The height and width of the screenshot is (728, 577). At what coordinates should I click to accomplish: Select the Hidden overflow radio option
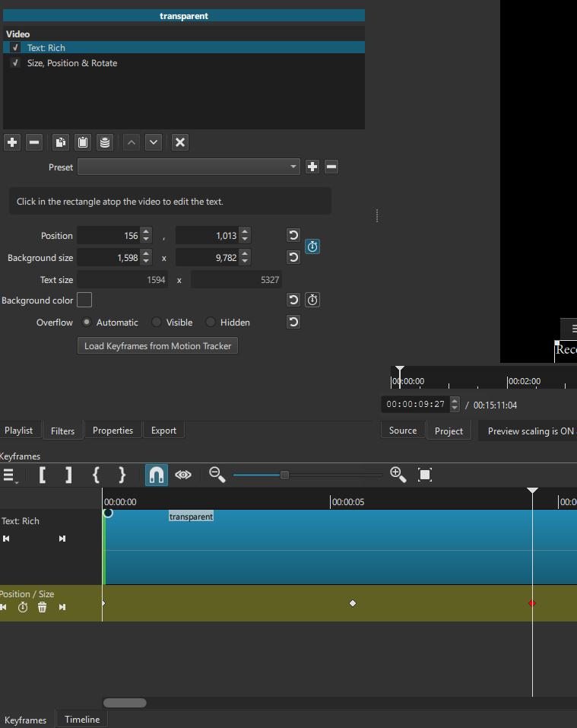coord(211,323)
